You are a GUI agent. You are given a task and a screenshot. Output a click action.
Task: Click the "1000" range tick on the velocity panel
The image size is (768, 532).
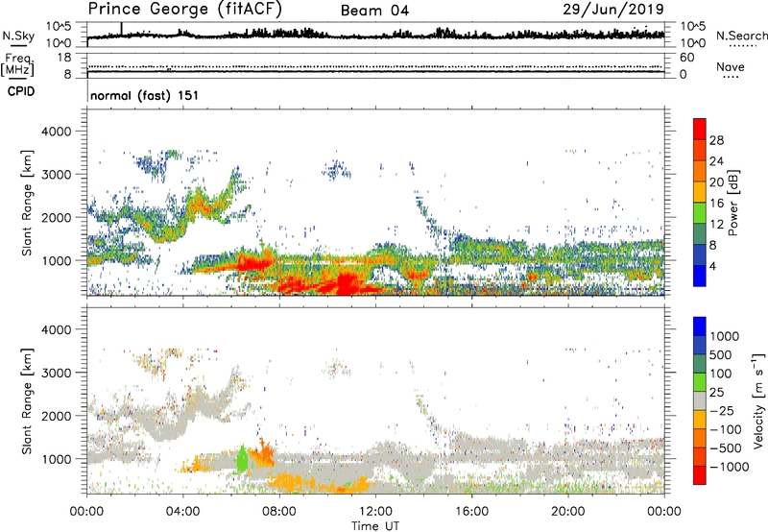pos(56,459)
